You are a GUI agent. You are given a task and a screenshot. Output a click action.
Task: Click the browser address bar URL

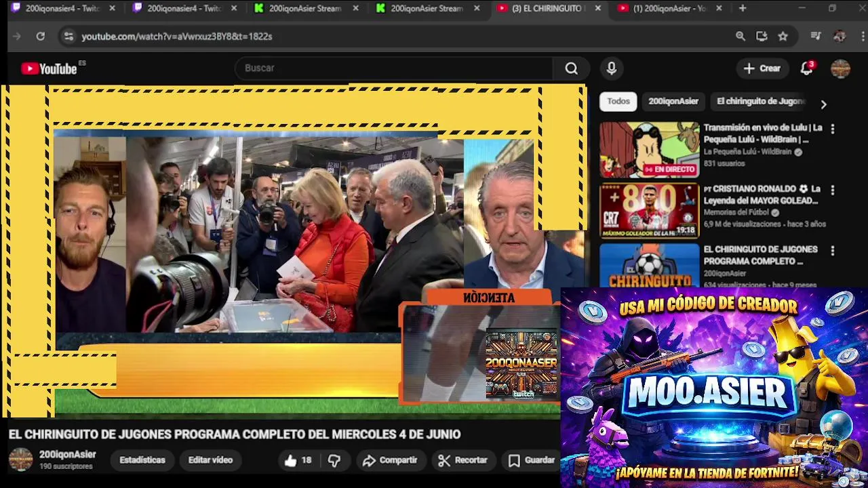(176, 37)
